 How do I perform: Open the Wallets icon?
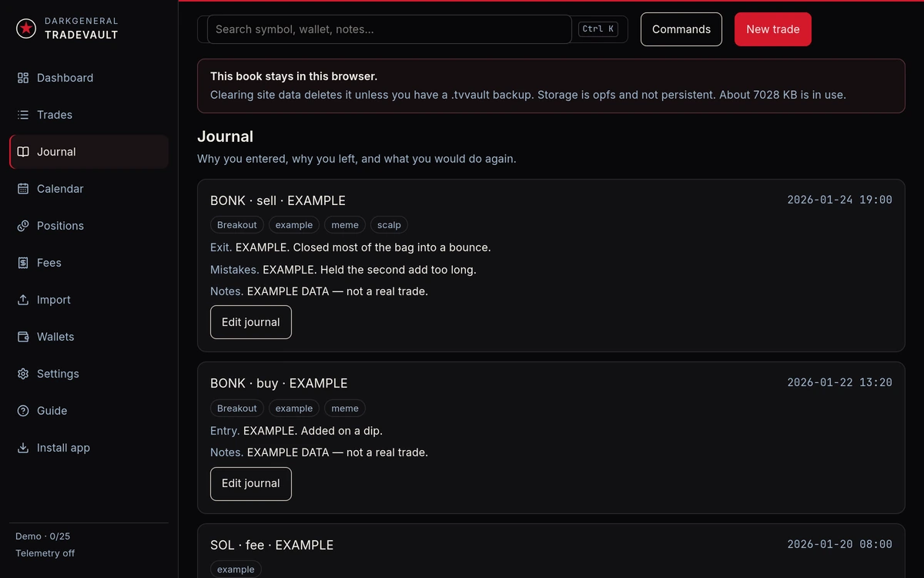[23, 337]
